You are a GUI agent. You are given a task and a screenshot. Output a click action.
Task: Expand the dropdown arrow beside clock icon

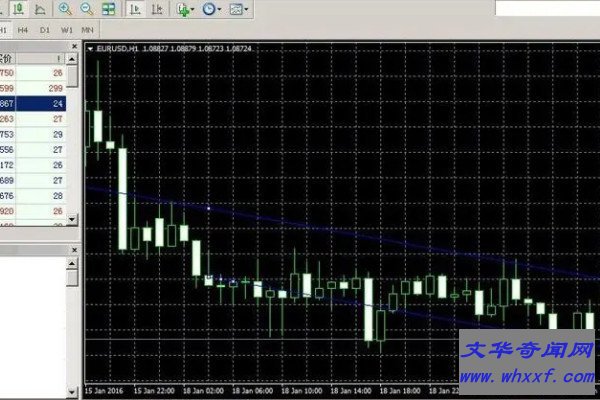coord(220,10)
